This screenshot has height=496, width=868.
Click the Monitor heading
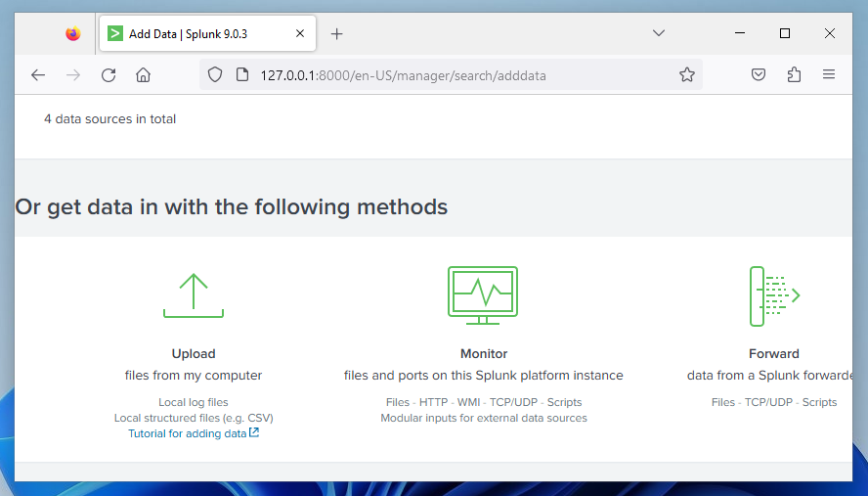pyautogui.click(x=484, y=353)
